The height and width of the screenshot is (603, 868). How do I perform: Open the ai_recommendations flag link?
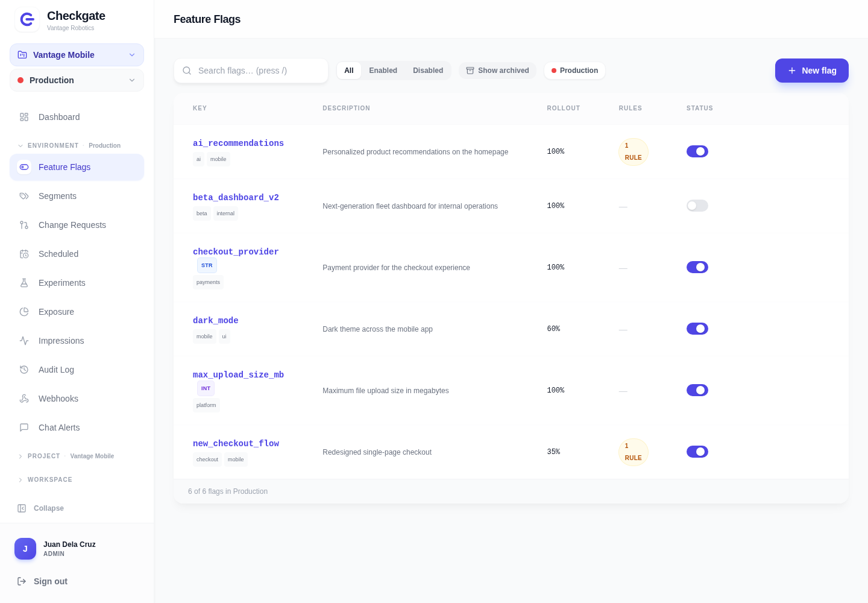pos(238,143)
